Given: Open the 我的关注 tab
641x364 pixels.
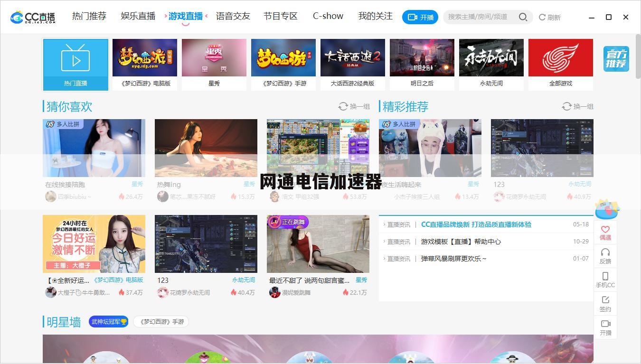Looking at the screenshot, I should 376,16.
